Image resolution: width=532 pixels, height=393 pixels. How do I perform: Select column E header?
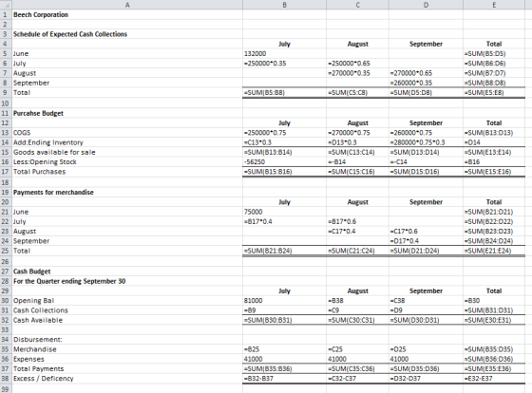click(494, 5)
